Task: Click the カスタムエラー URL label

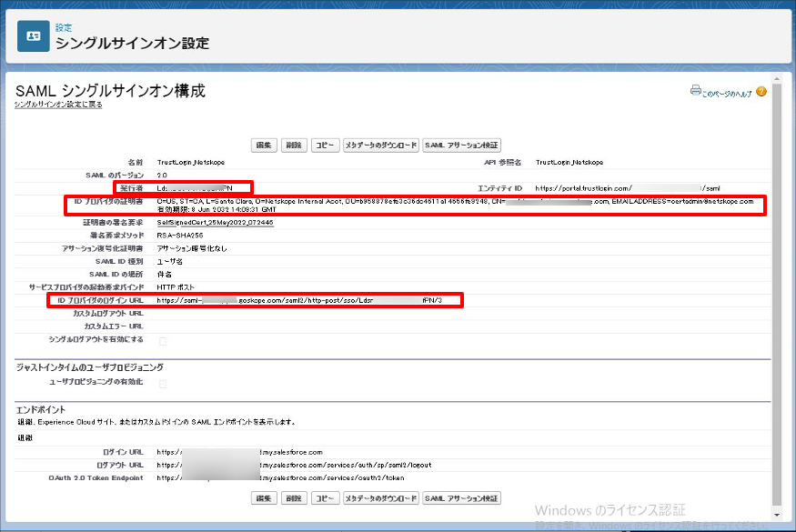Action: [x=114, y=326]
